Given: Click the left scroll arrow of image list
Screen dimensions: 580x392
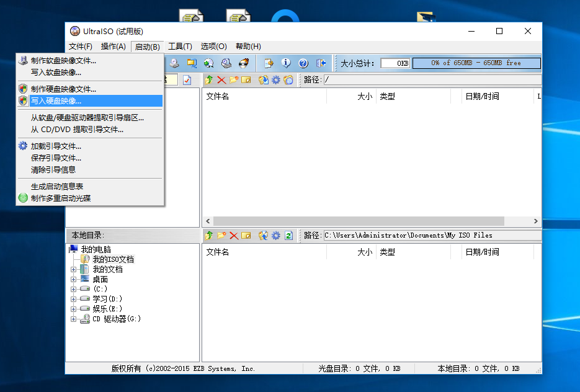Looking at the screenshot, I should pos(208,221).
